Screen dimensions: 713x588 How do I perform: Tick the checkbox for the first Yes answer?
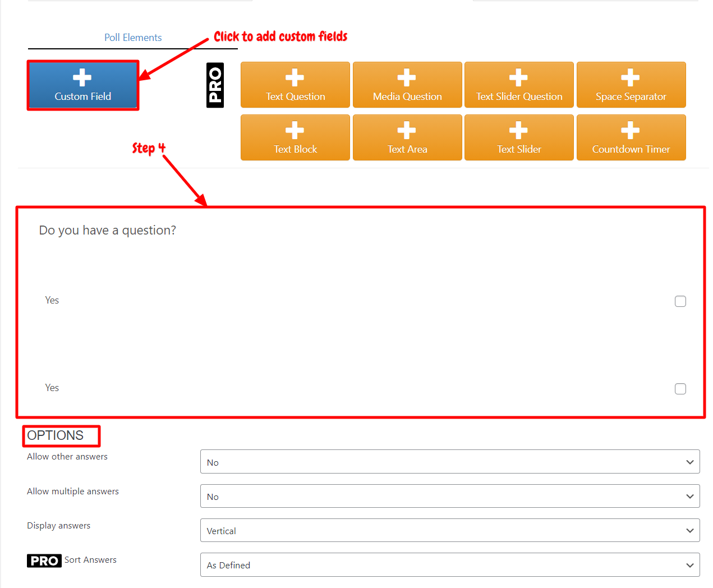(x=680, y=301)
